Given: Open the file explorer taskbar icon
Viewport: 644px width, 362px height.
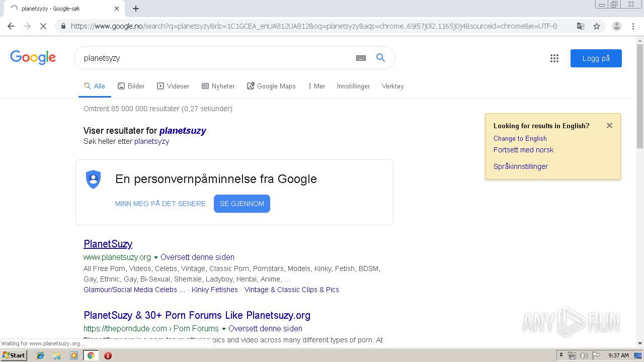Looking at the screenshot, I should pyautogui.click(x=57, y=355).
